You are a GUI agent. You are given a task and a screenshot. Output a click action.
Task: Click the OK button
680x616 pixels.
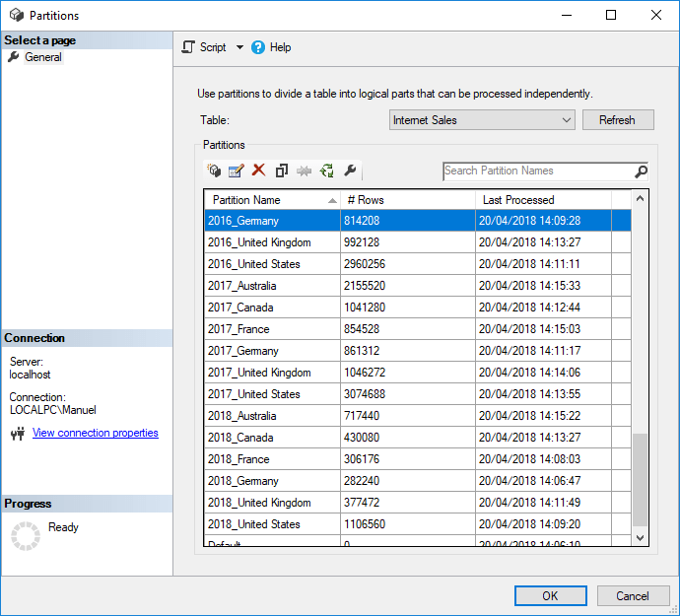coord(551,595)
